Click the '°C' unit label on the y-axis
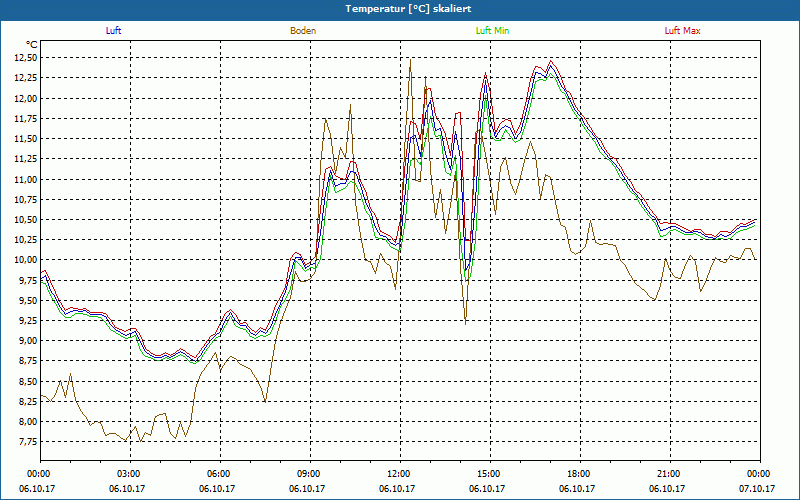The width and height of the screenshot is (800, 500). (x=32, y=45)
